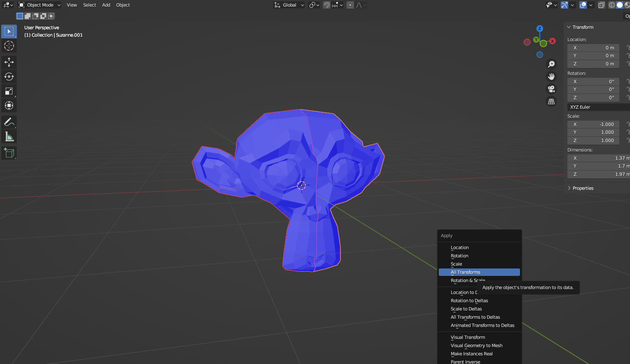Choose the Intersect selection mode icon
Screen dimensions: 630x364
tap(51, 16)
